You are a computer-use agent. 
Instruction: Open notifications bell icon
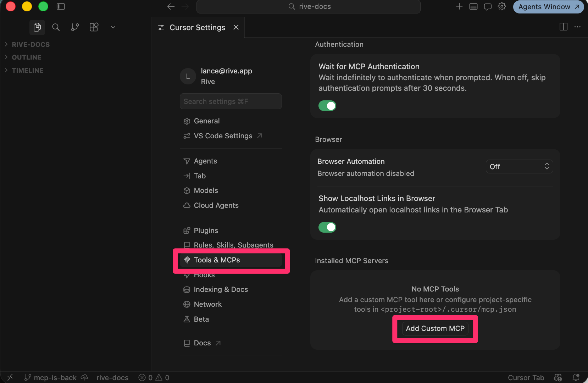pyautogui.click(x=576, y=377)
